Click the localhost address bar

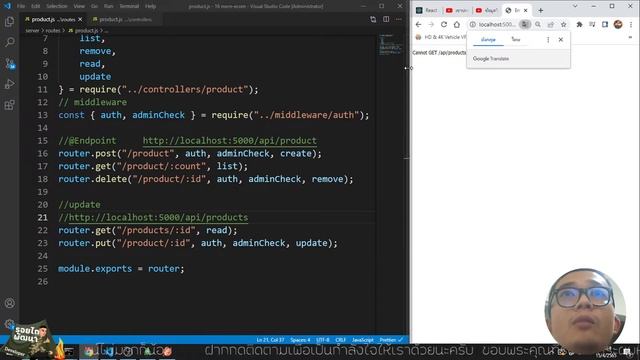click(497, 24)
